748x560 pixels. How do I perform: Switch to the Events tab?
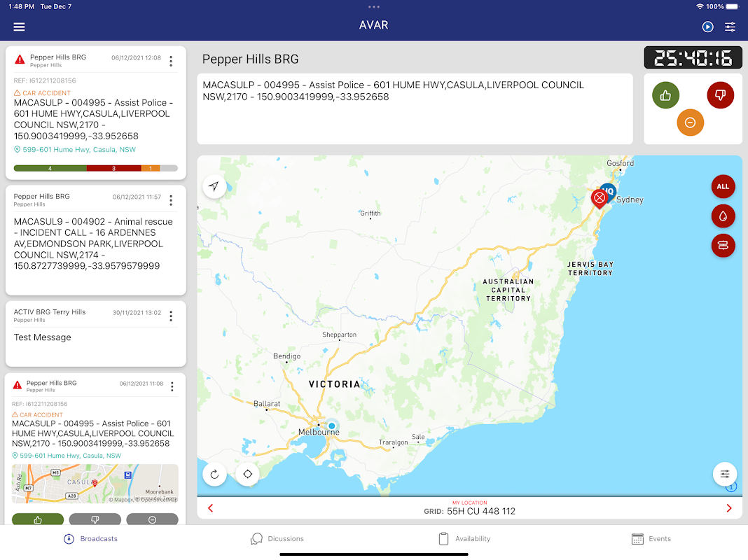[651, 539]
